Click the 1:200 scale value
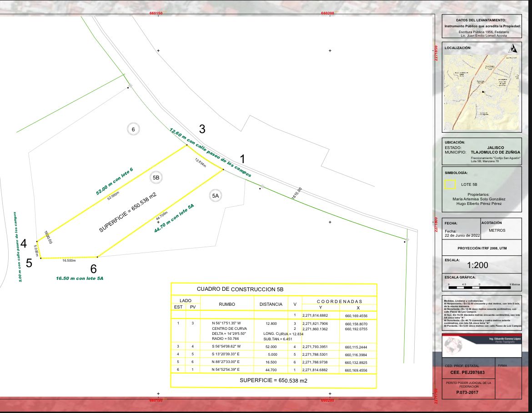The height and width of the screenshot is (413, 532). (478, 265)
